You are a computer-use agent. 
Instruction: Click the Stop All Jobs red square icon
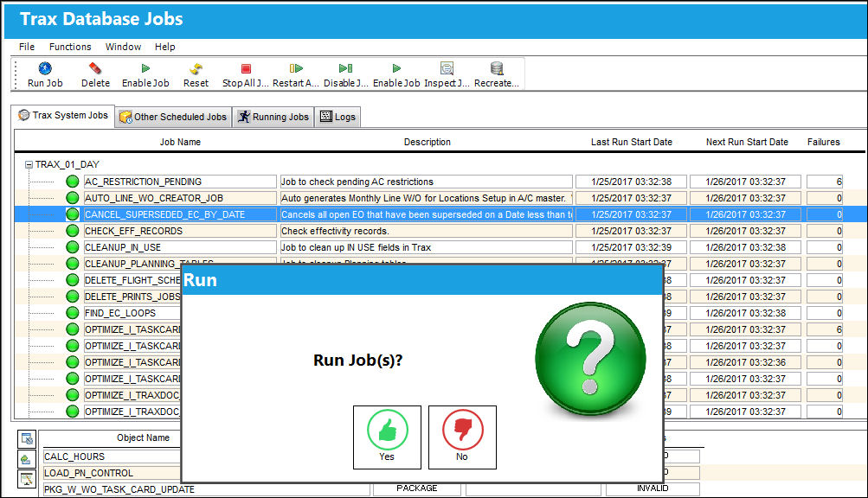pos(246,68)
